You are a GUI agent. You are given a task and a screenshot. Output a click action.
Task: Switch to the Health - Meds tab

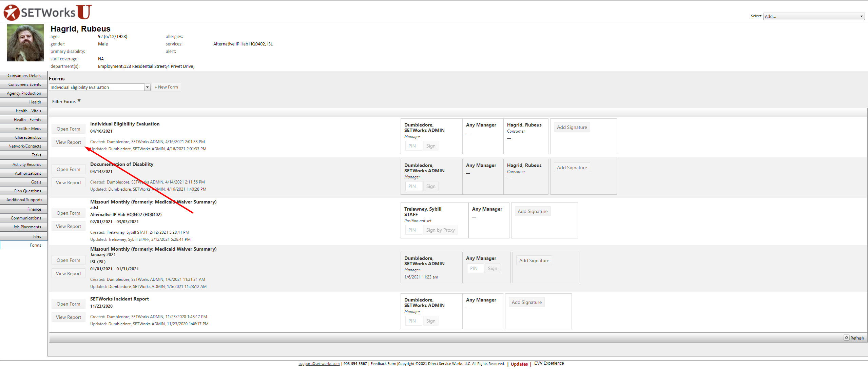click(x=28, y=129)
